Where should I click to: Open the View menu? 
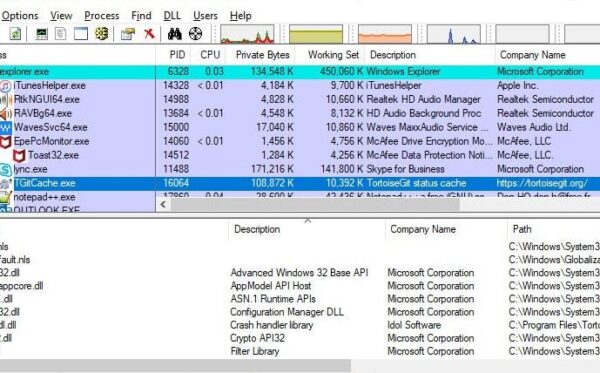click(61, 16)
